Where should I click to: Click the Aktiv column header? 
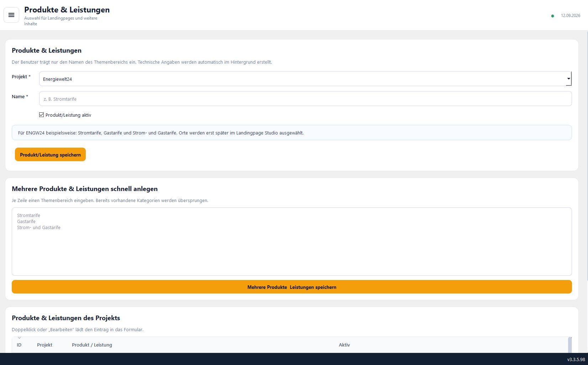pyautogui.click(x=344, y=345)
